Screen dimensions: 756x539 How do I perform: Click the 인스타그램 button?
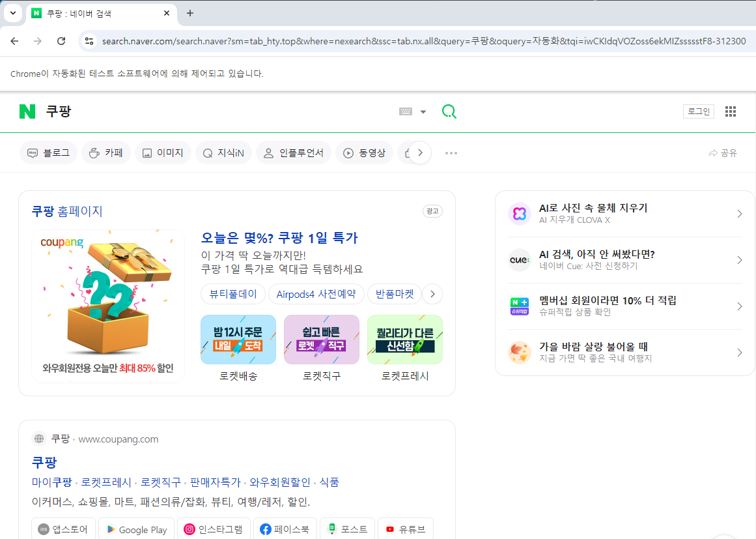[213, 529]
